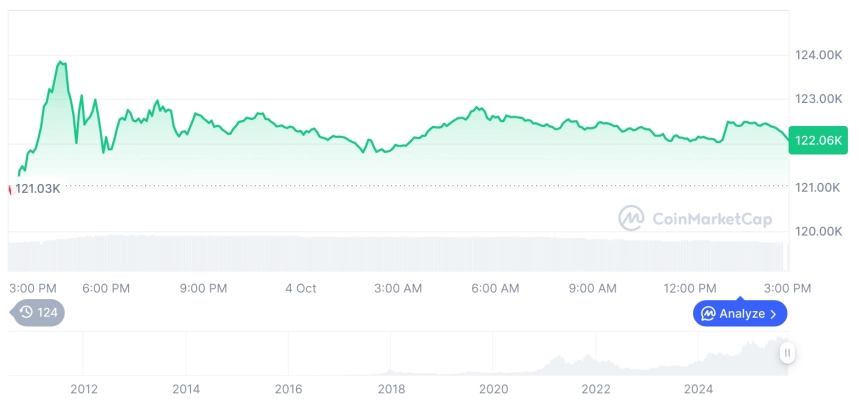Screen dimensions: 860x401
Task: Click the CoinMarketCap watermark logo
Action: (x=632, y=218)
